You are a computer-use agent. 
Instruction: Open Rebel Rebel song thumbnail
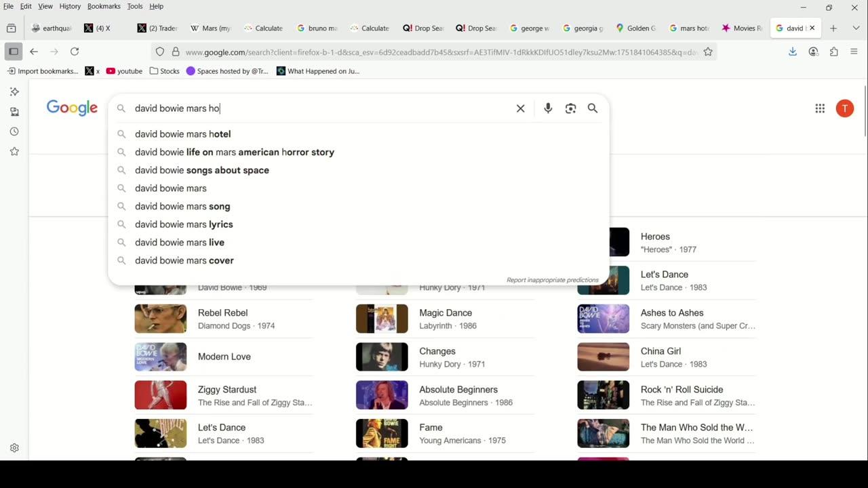point(161,319)
